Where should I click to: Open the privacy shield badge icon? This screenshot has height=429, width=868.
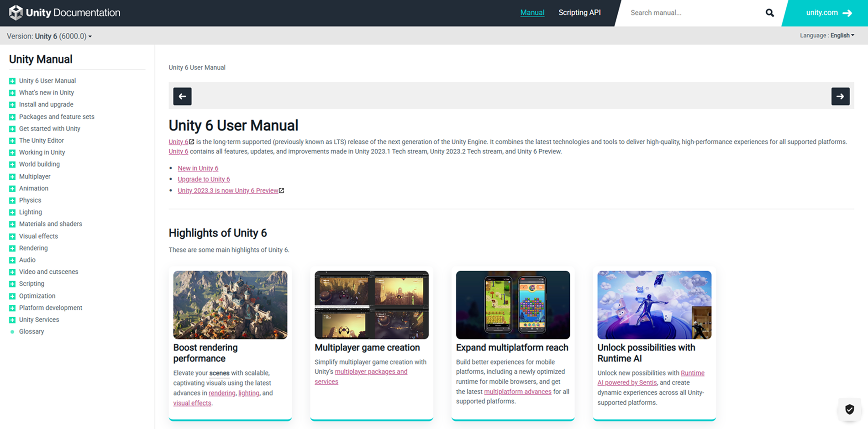849,409
